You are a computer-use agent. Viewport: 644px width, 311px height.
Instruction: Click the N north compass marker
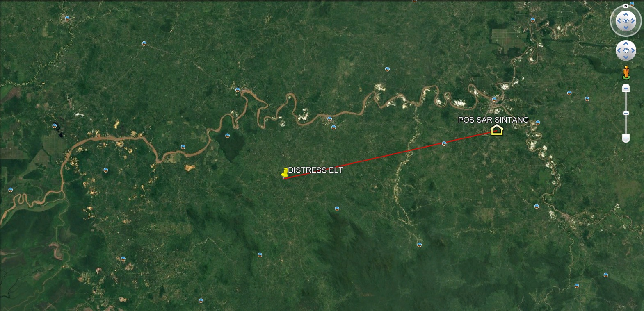(626, 6)
